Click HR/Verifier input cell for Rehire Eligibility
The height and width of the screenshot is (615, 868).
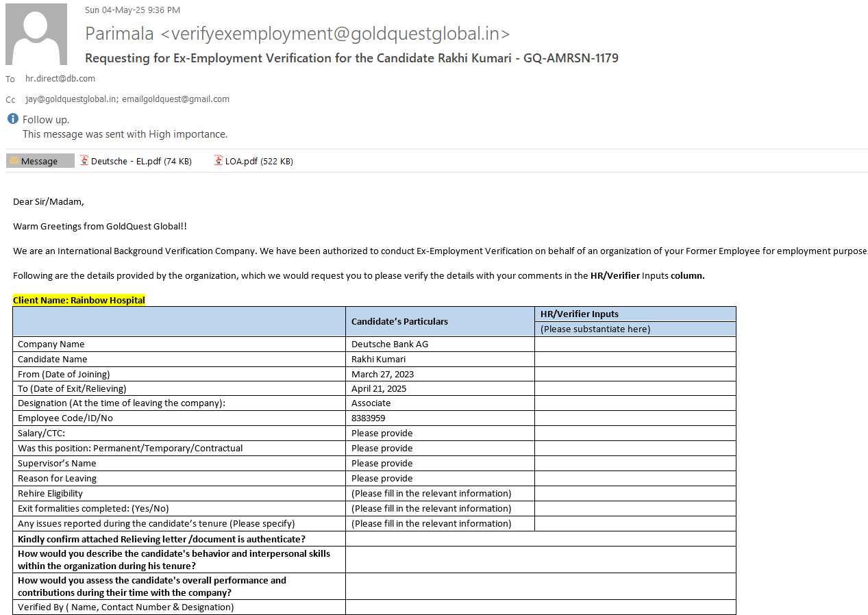point(634,494)
